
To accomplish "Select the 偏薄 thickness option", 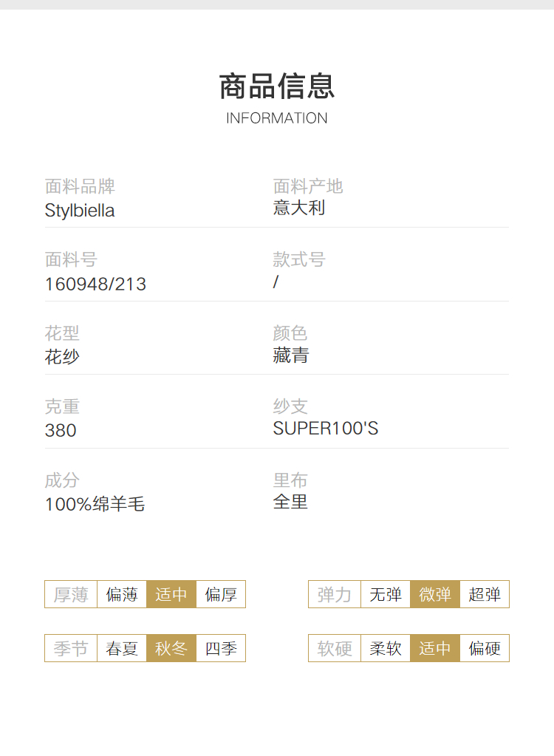I will click(122, 594).
